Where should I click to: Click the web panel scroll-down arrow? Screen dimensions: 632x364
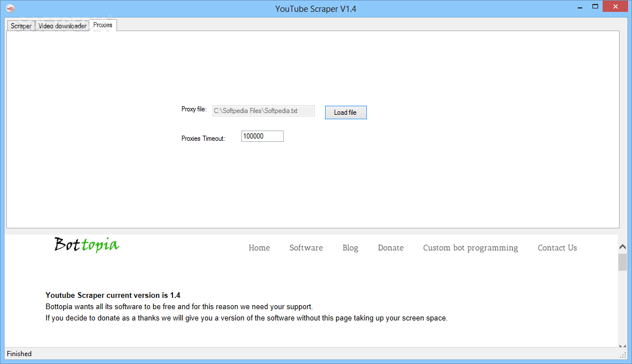[623, 345]
